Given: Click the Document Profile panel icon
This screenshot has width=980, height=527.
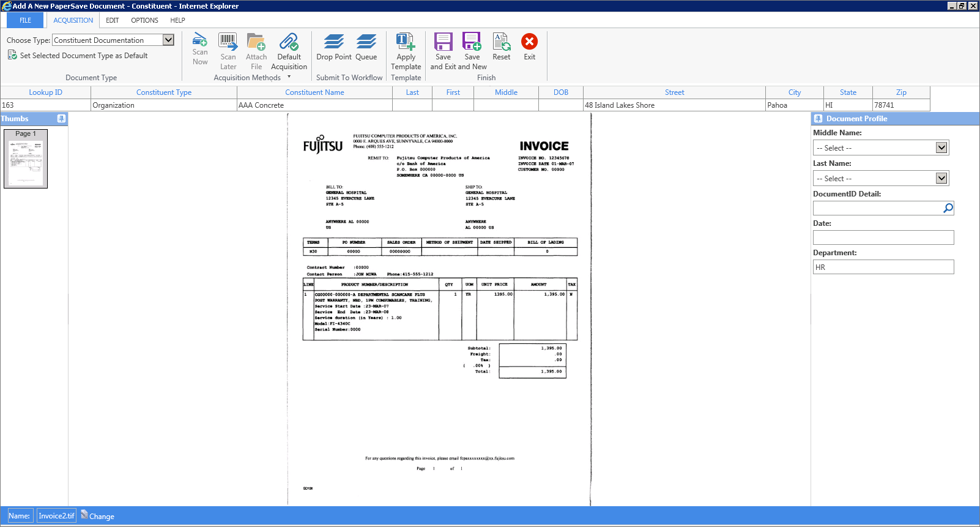Looking at the screenshot, I should 819,119.
